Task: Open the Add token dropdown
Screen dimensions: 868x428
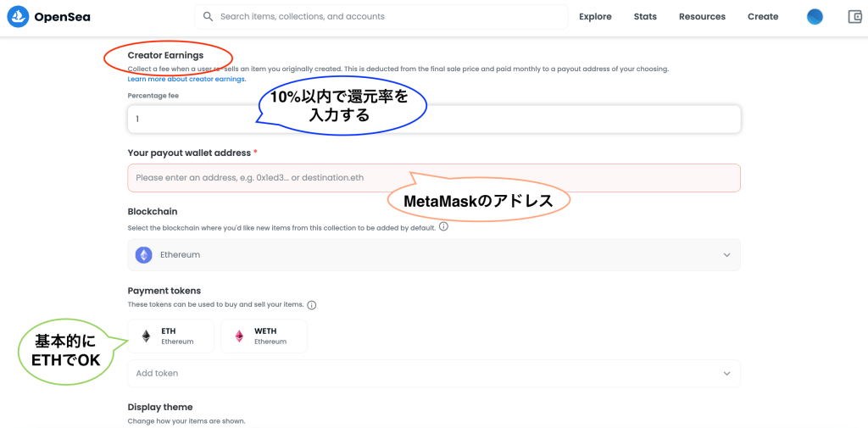Action: [726, 373]
